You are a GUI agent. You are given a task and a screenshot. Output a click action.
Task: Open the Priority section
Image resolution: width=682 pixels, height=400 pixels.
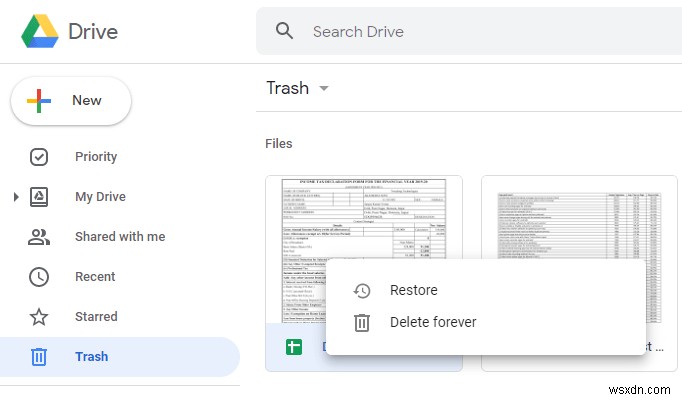(96, 157)
